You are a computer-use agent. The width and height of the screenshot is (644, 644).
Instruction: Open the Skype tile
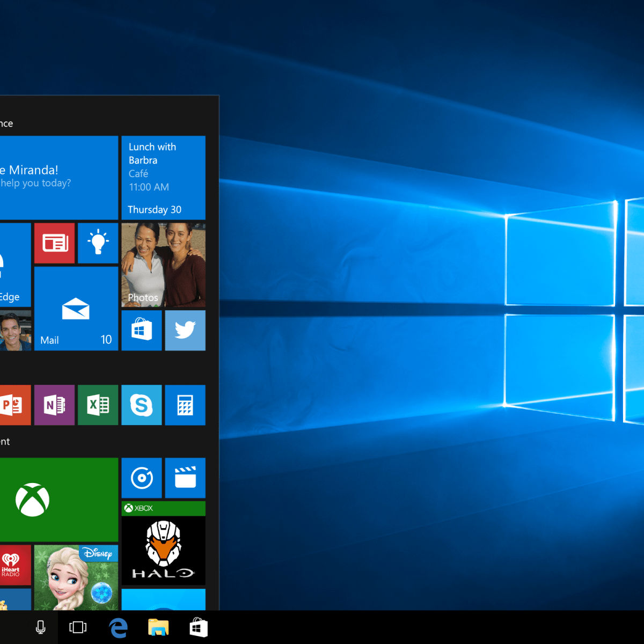(x=142, y=405)
